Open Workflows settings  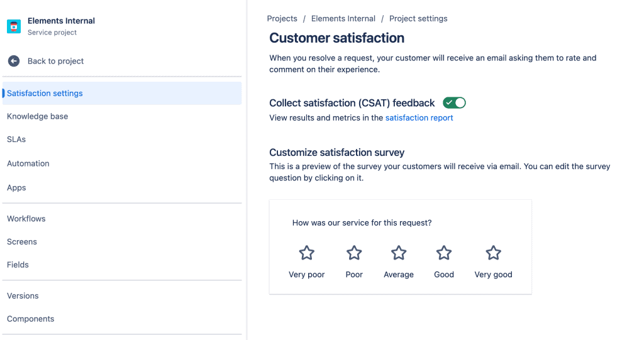coord(26,219)
